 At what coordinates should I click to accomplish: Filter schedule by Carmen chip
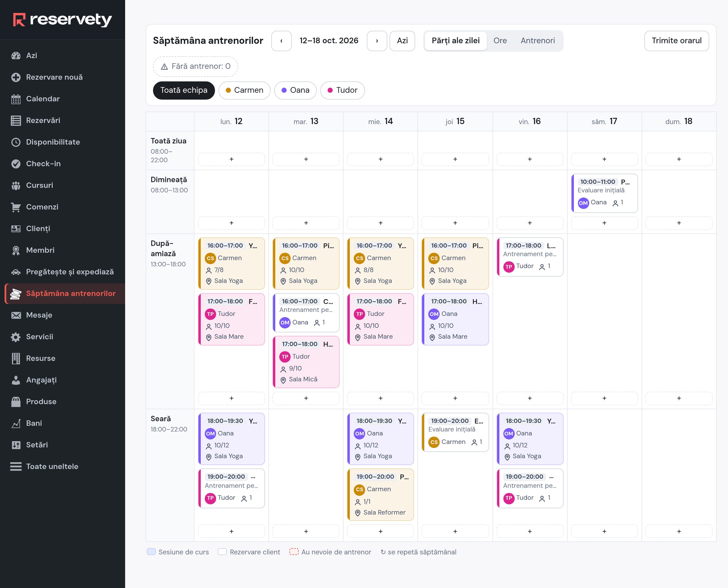coord(244,91)
